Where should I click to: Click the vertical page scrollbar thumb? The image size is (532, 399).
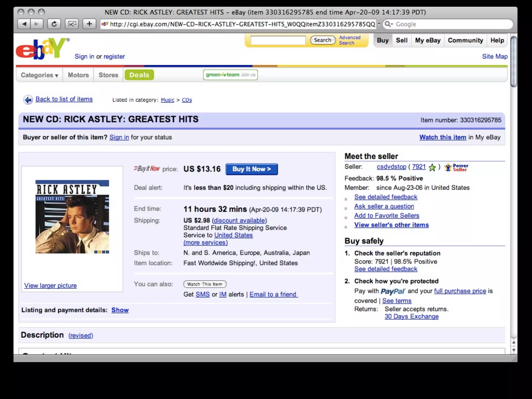513,61
